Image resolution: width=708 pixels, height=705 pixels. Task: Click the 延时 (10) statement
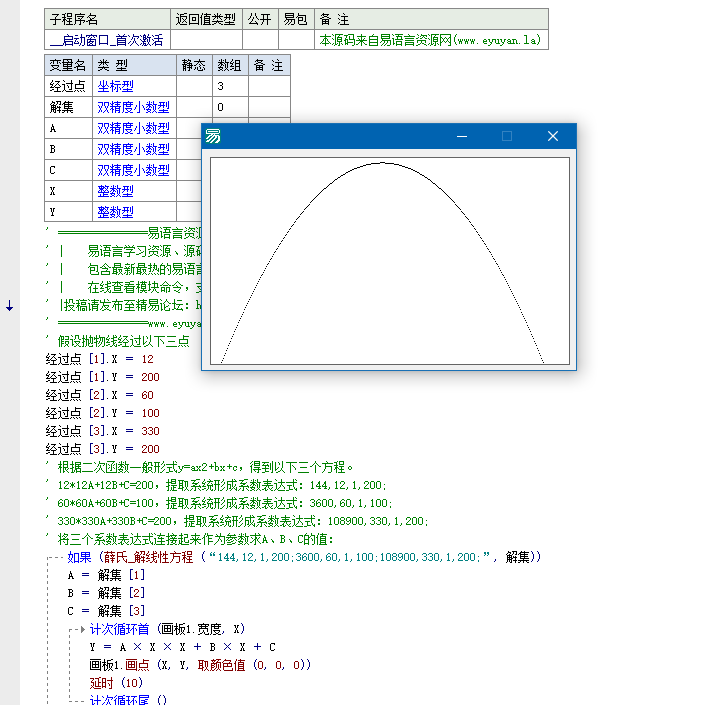pos(116,683)
